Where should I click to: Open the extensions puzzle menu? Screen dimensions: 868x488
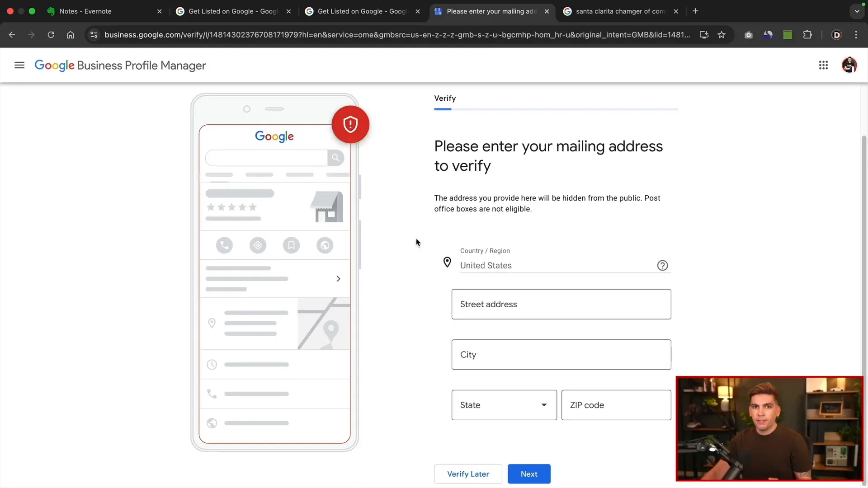click(807, 35)
